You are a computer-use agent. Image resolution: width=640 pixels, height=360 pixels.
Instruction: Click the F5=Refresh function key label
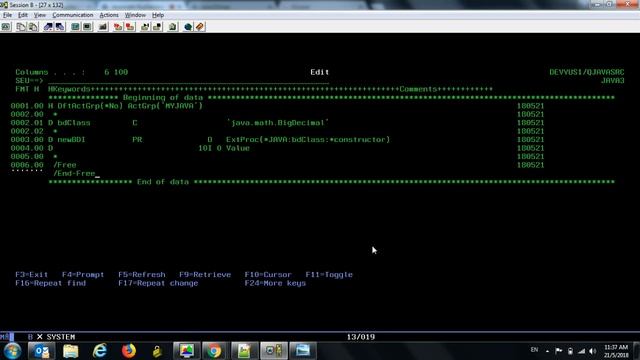[142, 275]
